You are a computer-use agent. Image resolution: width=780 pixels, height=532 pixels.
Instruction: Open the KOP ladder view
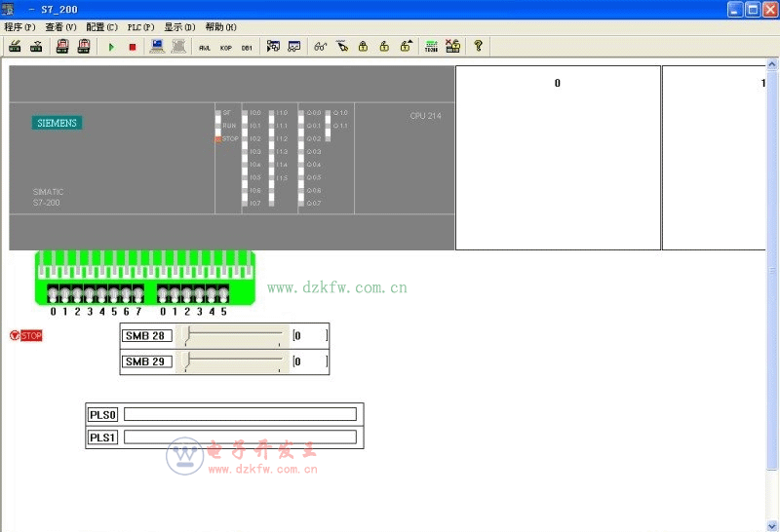(x=225, y=46)
